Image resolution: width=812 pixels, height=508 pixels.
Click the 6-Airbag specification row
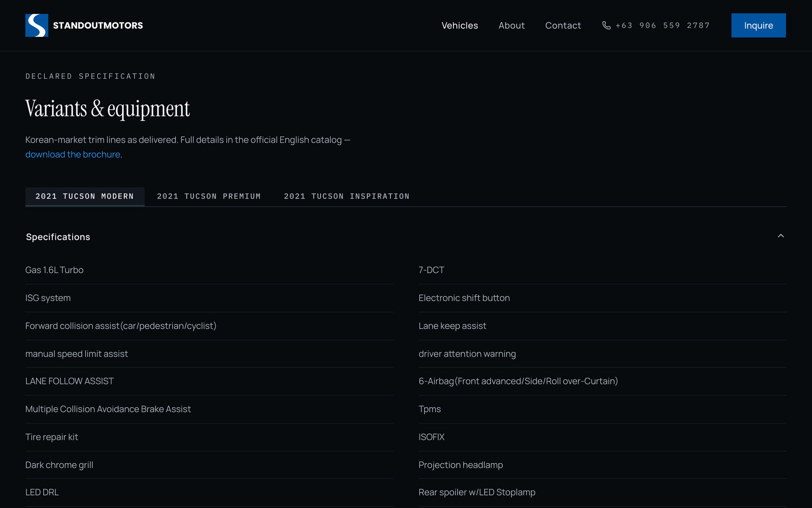click(x=602, y=381)
